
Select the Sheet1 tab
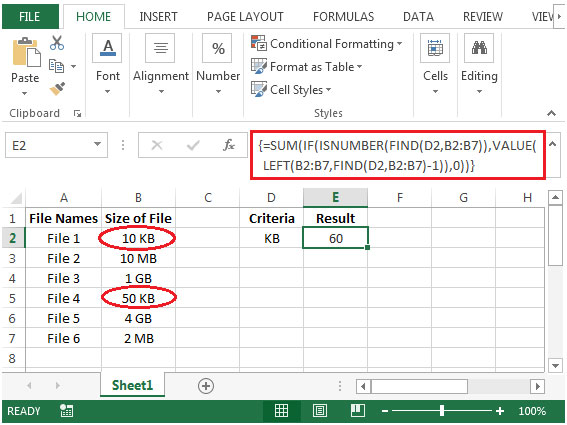[132, 386]
